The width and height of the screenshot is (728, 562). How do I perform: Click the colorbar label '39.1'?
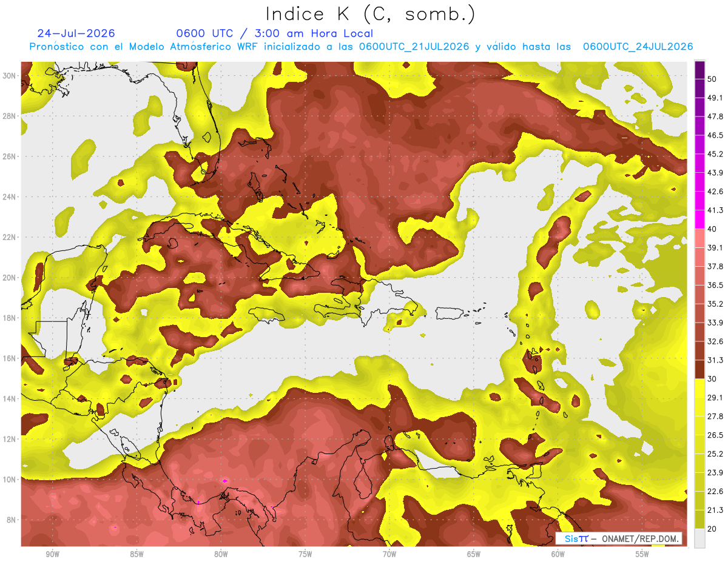point(715,247)
